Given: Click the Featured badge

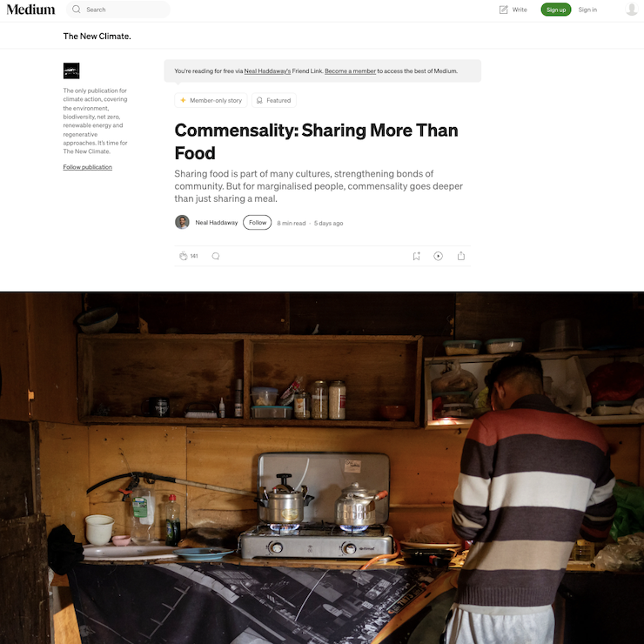Looking at the screenshot, I should tap(274, 100).
